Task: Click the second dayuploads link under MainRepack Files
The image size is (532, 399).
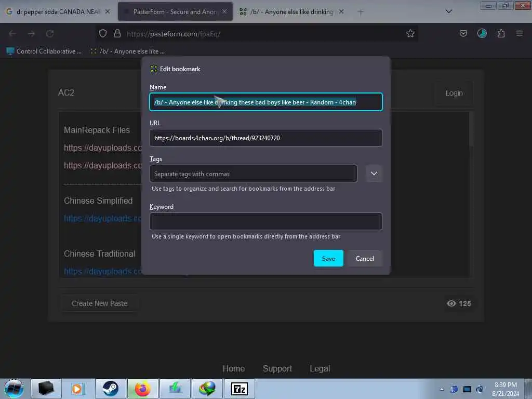Action: pyautogui.click(x=102, y=166)
